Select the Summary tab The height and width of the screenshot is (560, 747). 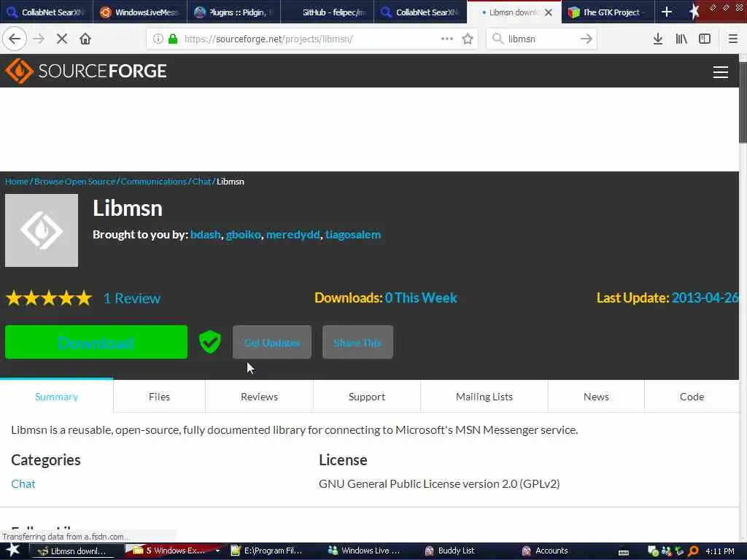coord(57,397)
